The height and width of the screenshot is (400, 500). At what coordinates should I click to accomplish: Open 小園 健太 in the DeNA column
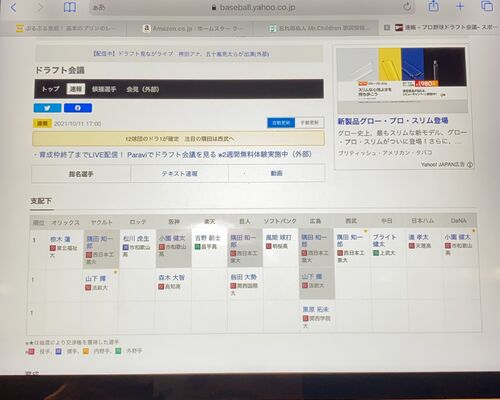pos(457,237)
